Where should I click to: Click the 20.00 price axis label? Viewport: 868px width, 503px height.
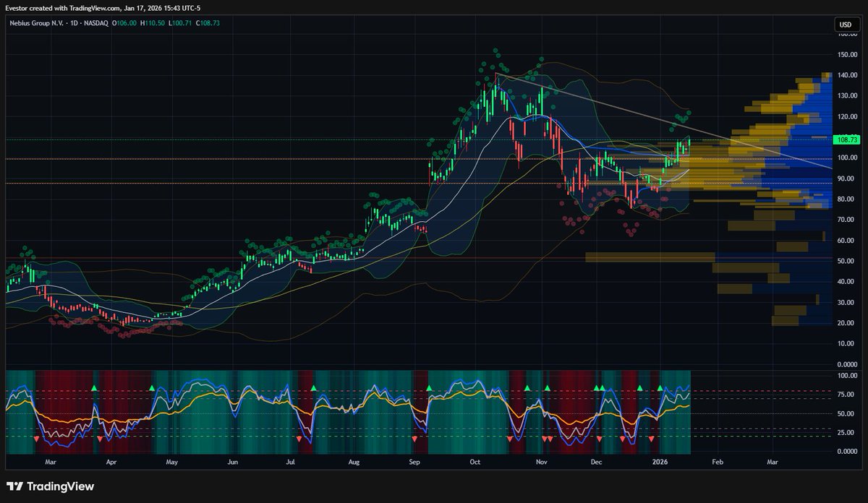pos(848,323)
